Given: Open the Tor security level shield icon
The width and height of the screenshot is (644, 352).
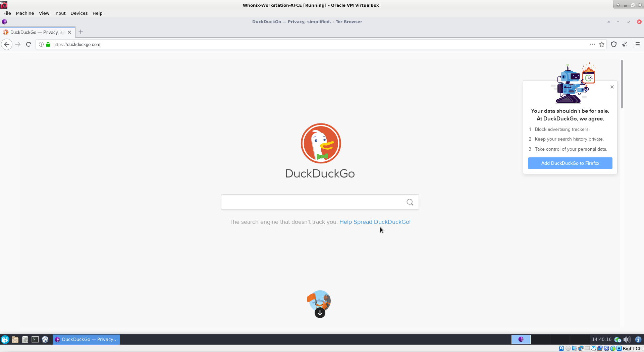Looking at the screenshot, I should [614, 44].
